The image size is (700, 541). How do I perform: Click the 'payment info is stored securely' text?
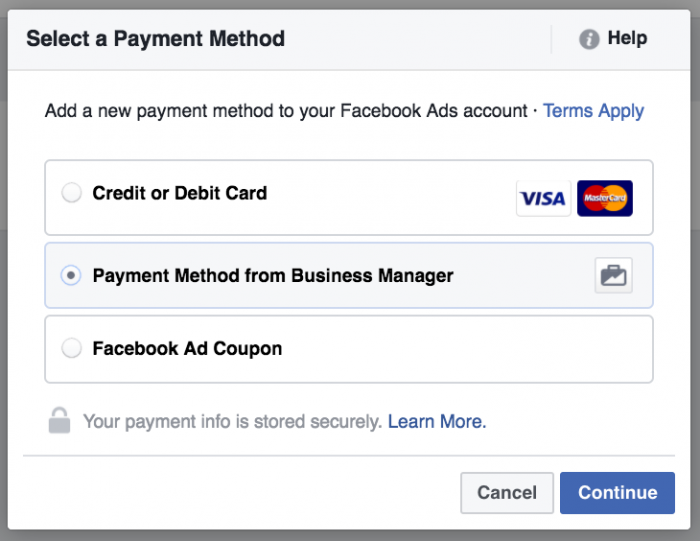(x=232, y=422)
